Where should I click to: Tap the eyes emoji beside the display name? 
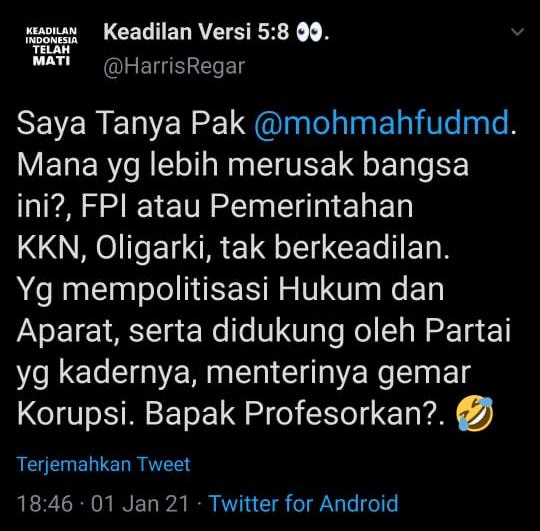pyautogui.click(x=310, y=32)
